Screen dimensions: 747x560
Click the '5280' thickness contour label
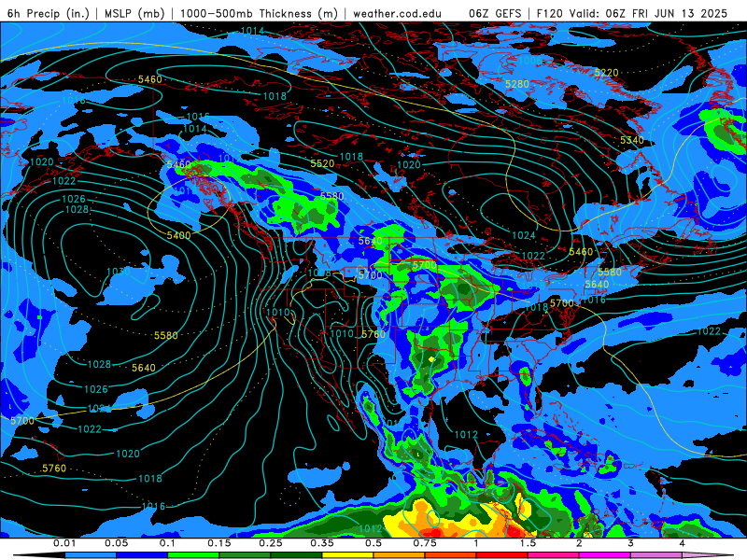tap(517, 84)
